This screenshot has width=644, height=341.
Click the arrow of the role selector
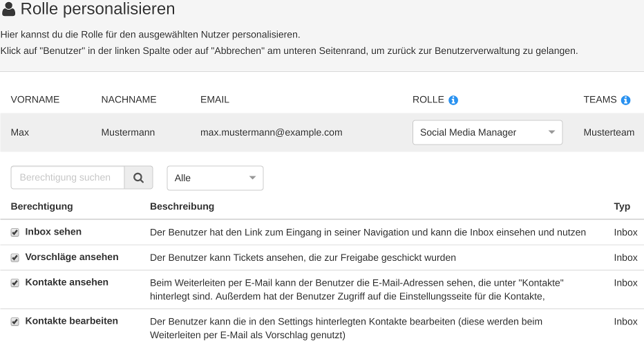[551, 133]
